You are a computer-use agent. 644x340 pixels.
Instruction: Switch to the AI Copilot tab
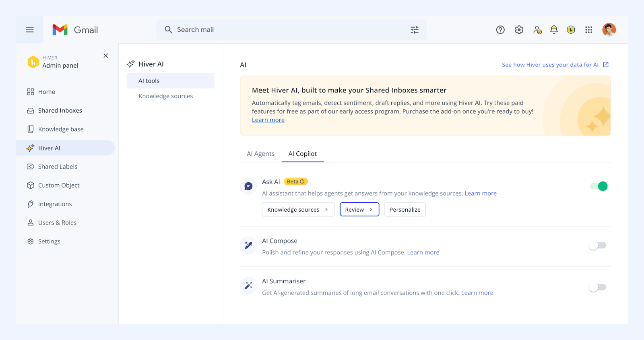(x=303, y=154)
